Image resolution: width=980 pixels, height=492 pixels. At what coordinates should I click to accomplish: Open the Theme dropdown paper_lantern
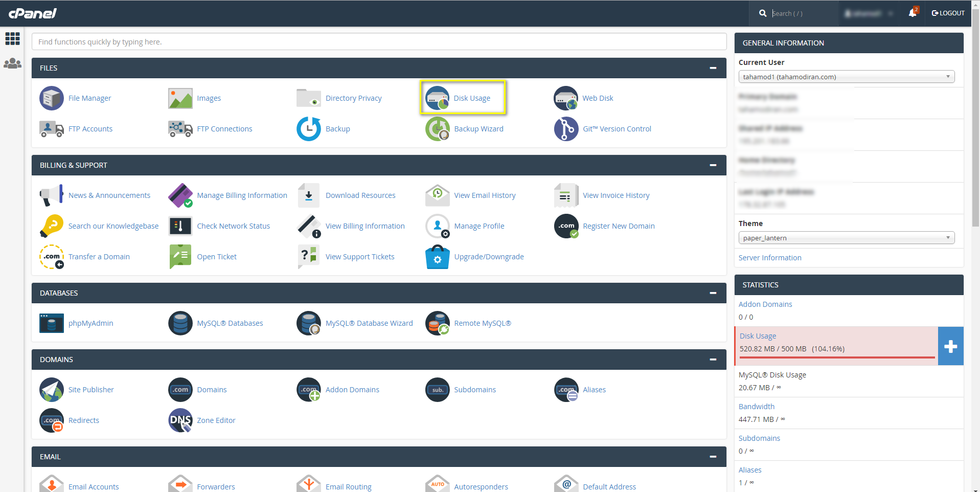coord(847,238)
